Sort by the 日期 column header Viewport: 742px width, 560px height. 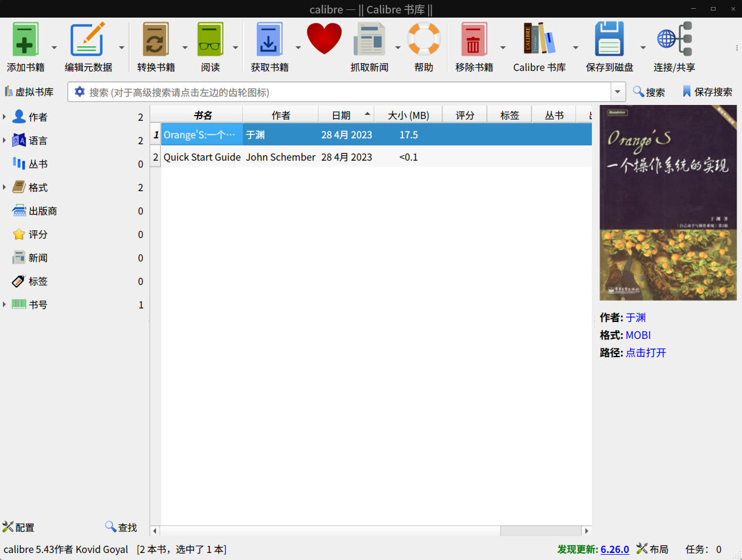pyautogui.click(x=346, y=116)
